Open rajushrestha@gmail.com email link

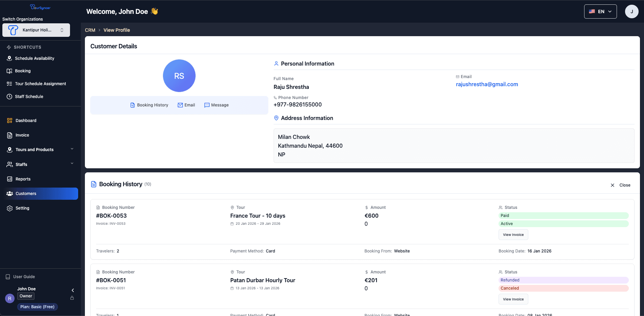(x=487, y=84)
